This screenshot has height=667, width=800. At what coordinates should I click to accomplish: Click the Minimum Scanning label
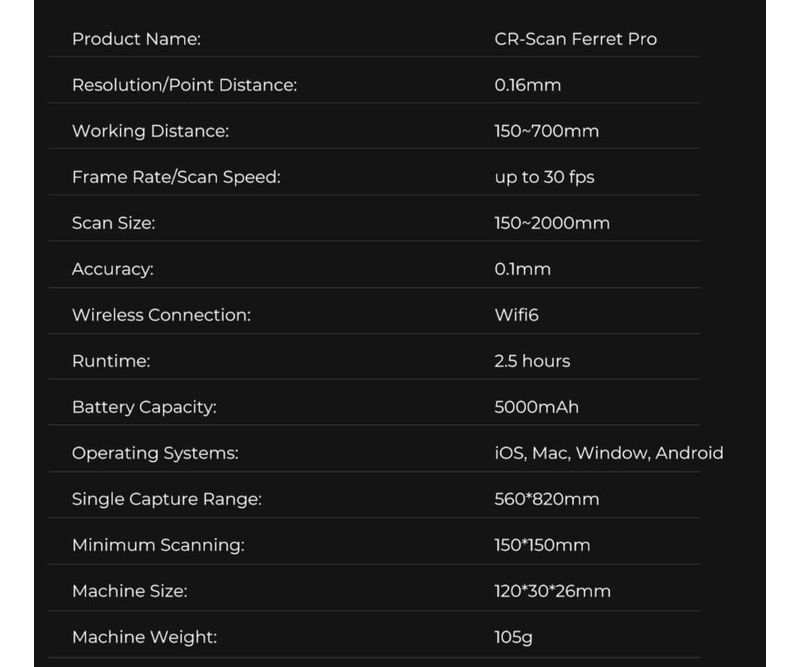pyautogui.click(x=158, y=545)
